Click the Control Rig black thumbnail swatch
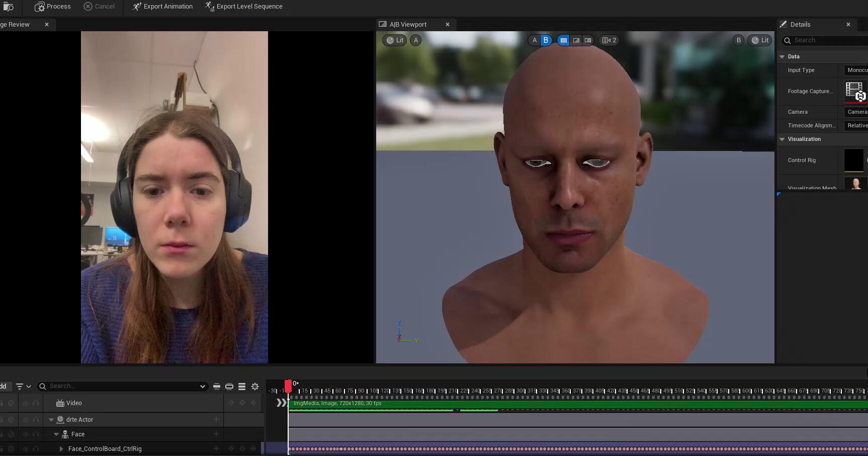This screenshot has height=456, width=868. (853, 161)
